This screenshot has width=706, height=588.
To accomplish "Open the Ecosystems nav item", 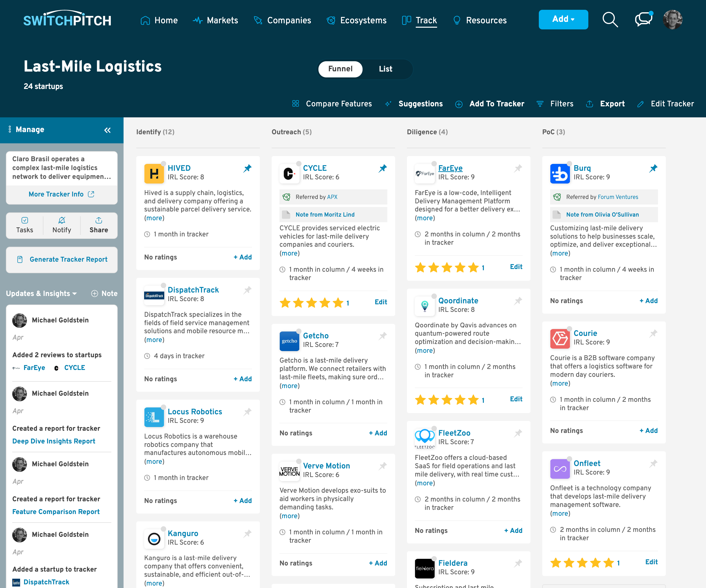I will (x=356, y=20).
